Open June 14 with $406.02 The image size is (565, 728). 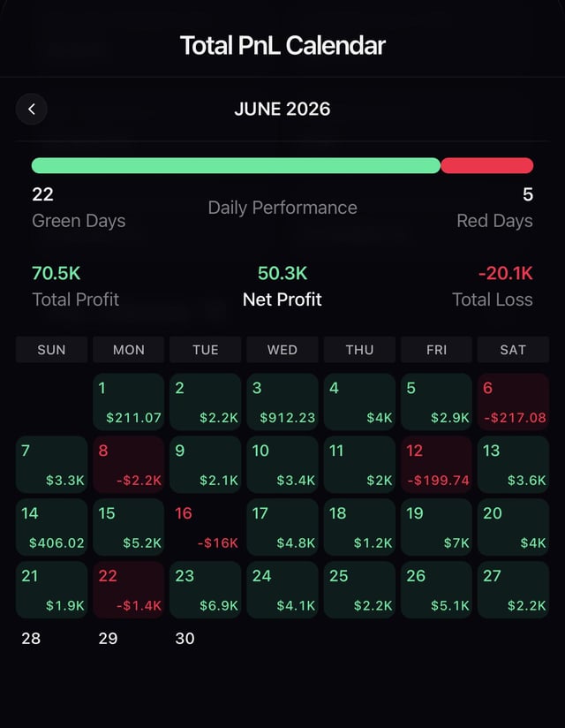coord(51,527)
